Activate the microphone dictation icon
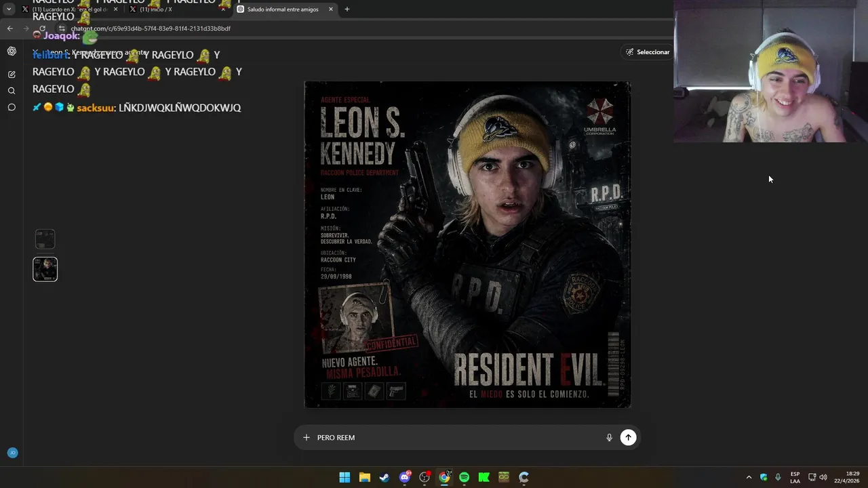This screenshot has width=868, height=488. point(609,438)
